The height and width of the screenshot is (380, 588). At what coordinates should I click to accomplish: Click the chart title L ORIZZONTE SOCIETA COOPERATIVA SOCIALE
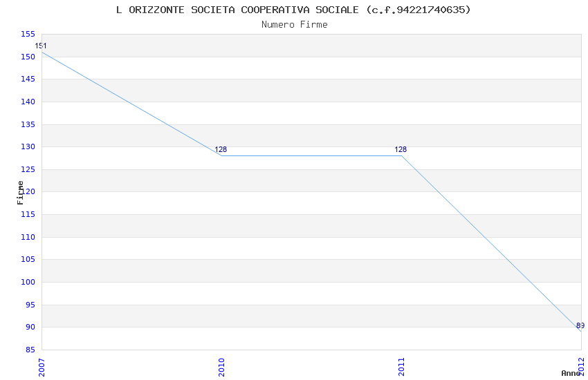point(293,10)
